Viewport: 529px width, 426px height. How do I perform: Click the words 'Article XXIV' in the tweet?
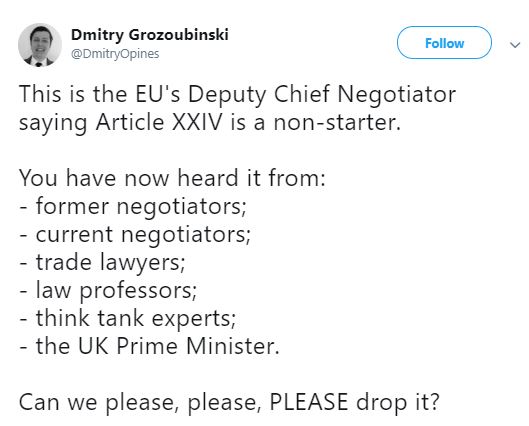click(x=159, y=122)
